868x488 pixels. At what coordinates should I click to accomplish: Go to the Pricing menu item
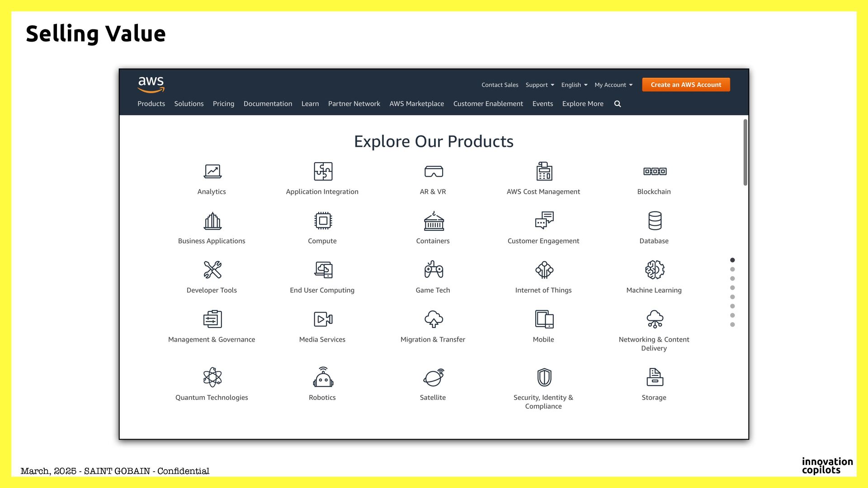point(223,104)
